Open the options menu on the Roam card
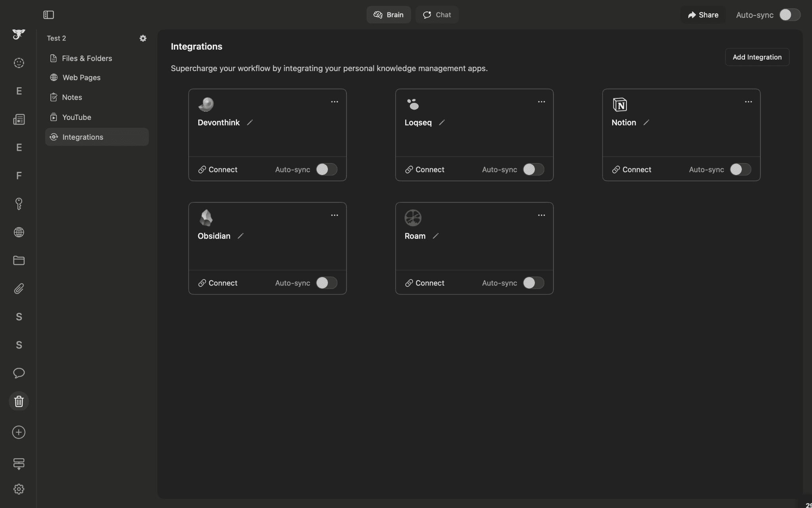 (x=542, y=215)
